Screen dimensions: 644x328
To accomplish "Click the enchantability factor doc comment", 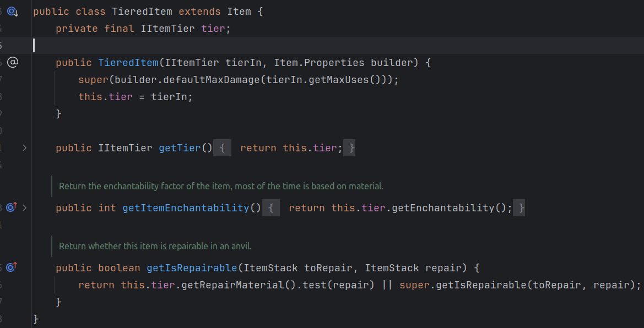I will [220, 186].
